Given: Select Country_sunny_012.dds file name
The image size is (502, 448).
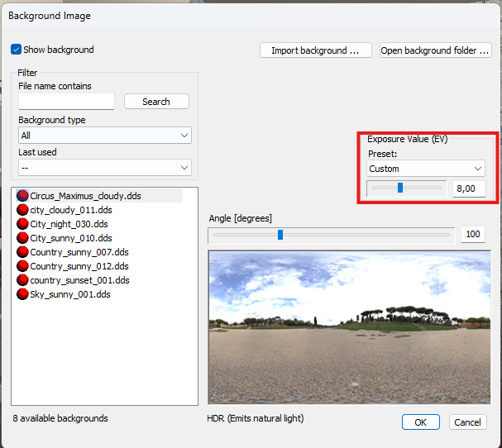Looking at the screenshot, I should pos(79,266).
